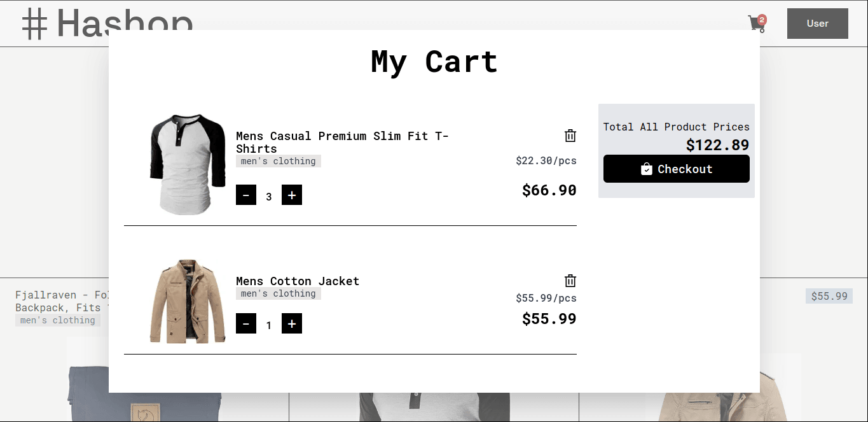
Task: Click the $122.89 total price text
Action: coord(717,144)
